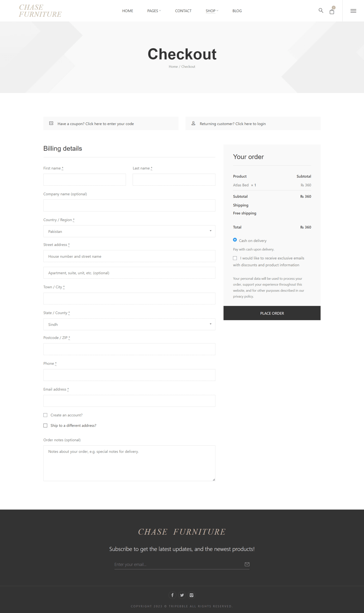Open the Country / Region dropdown
The height and width of the screenshot is (613, 364).
click(x=129, y=231)
